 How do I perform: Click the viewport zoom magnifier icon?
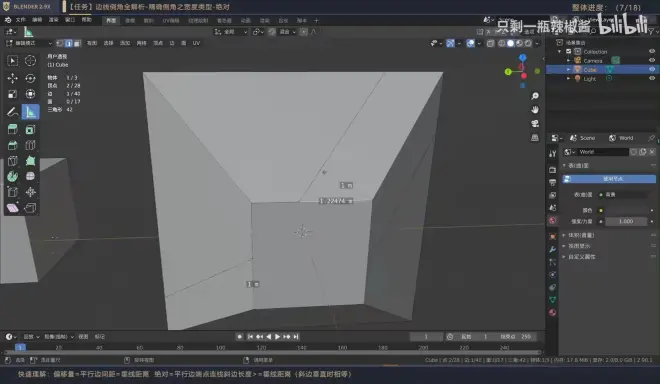click(535, 96)
